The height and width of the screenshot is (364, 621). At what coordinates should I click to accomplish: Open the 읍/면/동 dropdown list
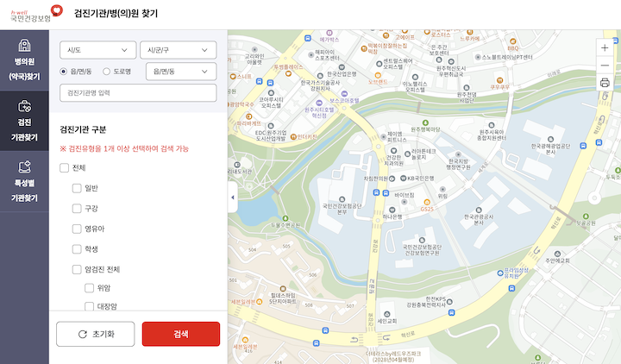(x=180, y=72)
